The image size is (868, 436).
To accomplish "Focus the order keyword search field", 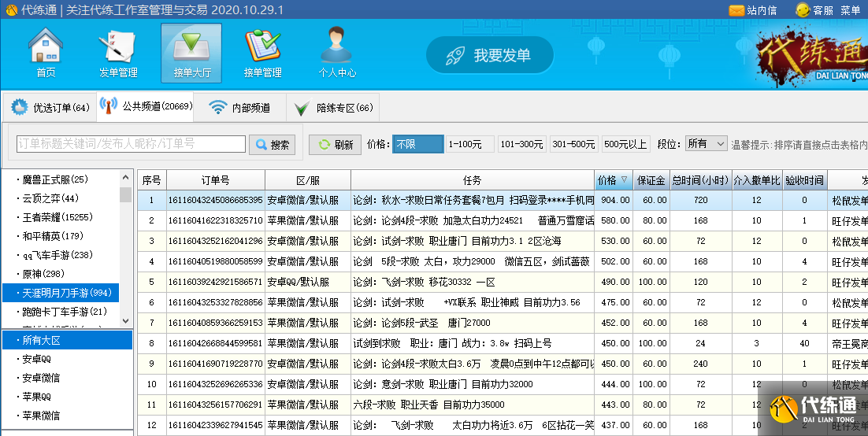I will point(131,144).
